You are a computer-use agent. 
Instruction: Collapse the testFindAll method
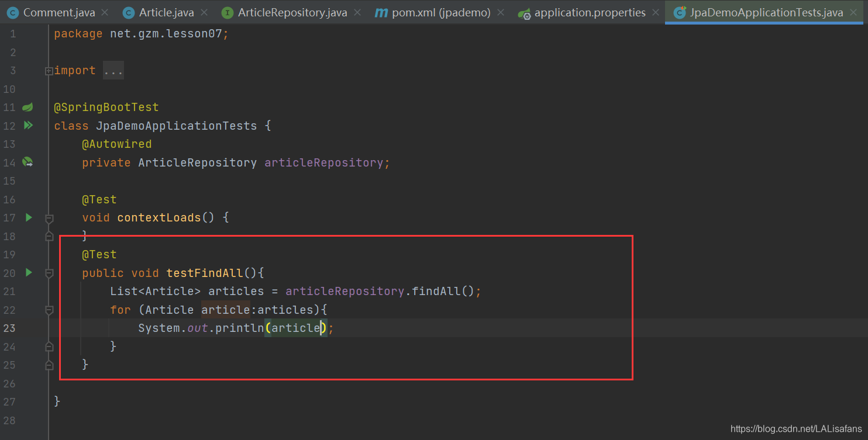click(49, 273)
